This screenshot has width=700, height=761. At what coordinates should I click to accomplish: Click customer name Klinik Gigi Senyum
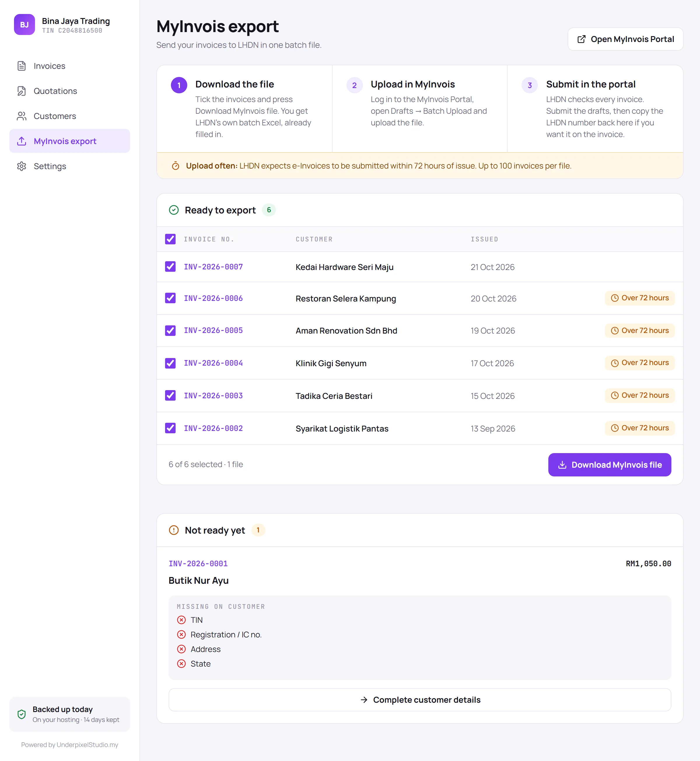331,363
